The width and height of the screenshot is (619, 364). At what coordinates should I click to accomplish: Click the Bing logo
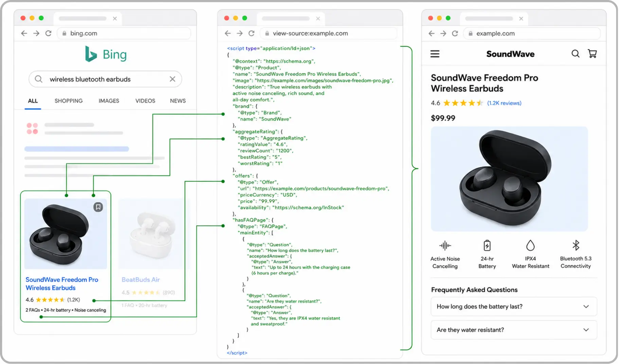pos(106,54)
